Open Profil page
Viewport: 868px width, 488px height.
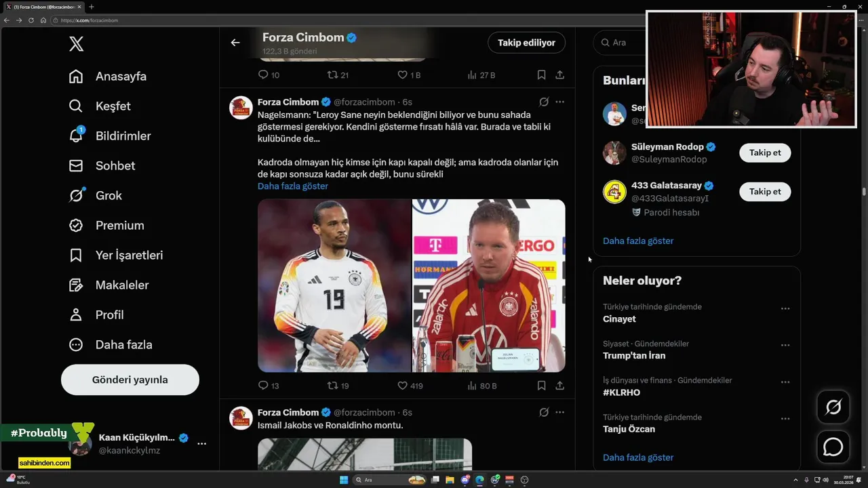point(96,315)
